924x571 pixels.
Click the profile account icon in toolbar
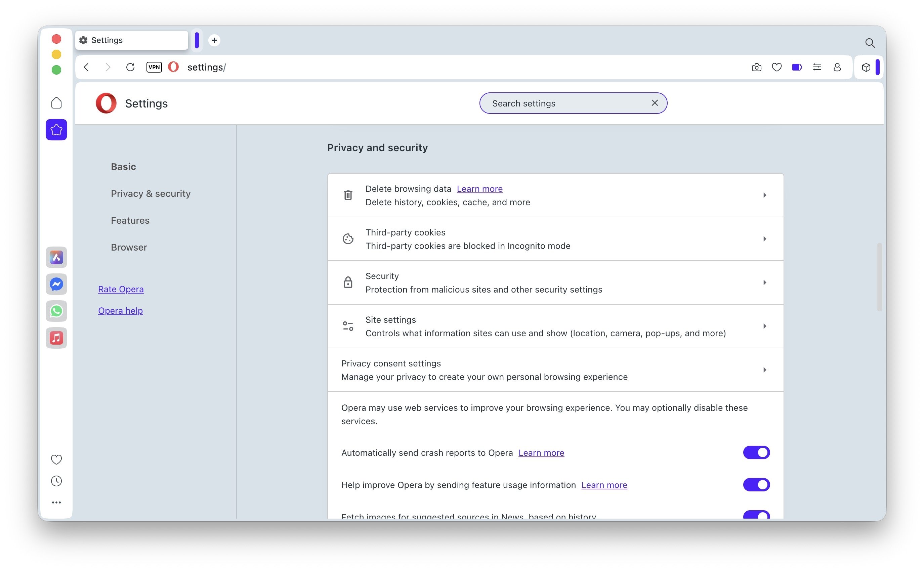point(837,67)
